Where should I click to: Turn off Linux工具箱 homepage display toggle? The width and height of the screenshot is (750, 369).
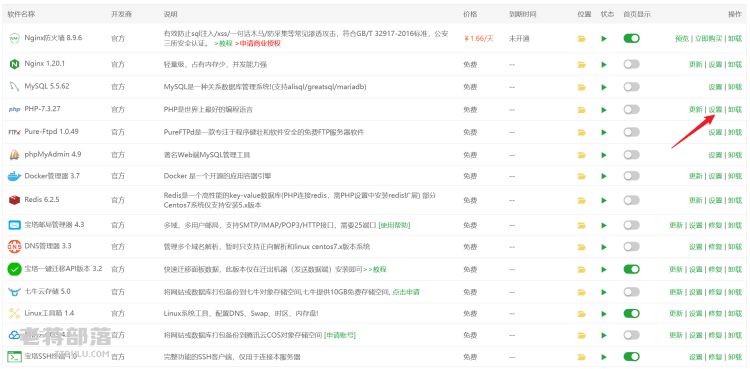[x=631, y=313]
